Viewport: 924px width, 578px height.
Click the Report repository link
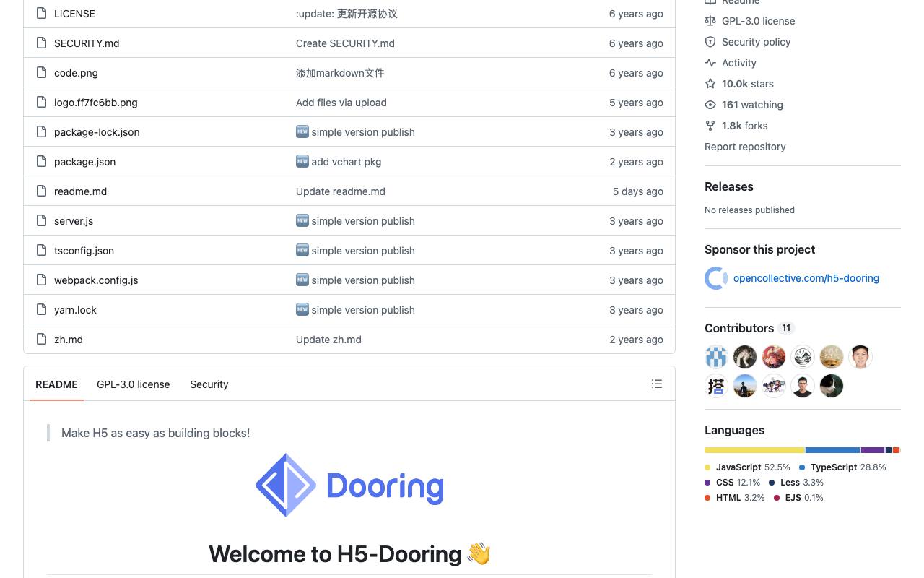pos(745,147)
